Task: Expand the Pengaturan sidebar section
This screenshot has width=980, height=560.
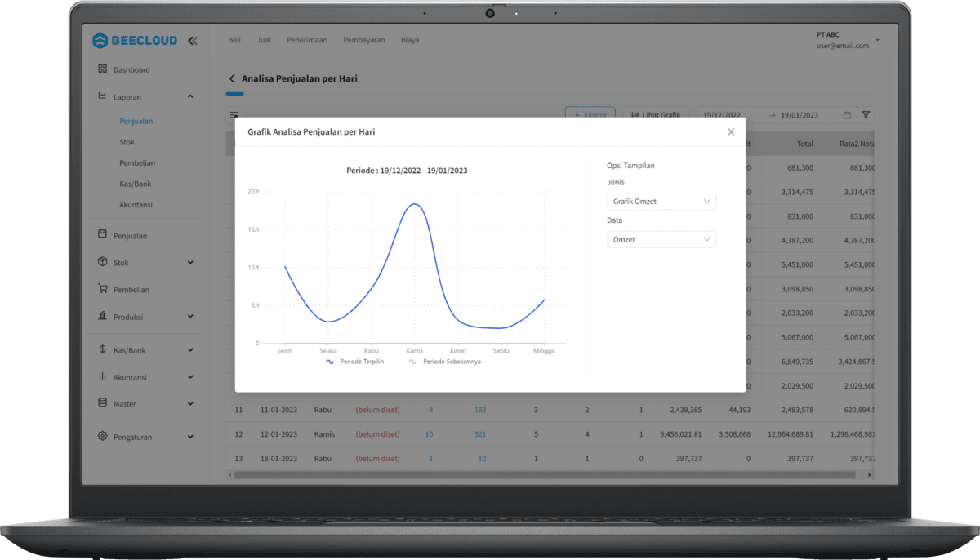Action: tap(190, 437)
